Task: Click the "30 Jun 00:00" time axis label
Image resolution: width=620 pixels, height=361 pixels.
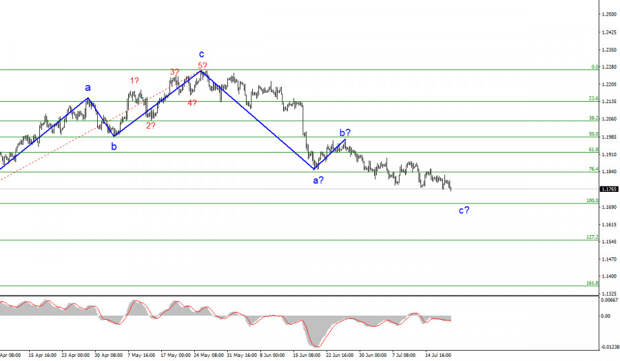Action: pos(373,355)
